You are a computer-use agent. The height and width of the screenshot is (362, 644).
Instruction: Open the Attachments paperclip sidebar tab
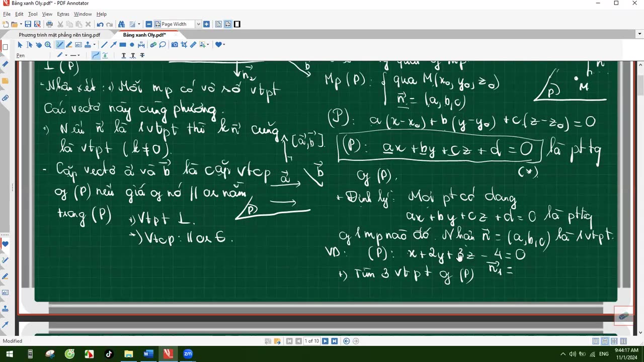(x=5, y=98)
